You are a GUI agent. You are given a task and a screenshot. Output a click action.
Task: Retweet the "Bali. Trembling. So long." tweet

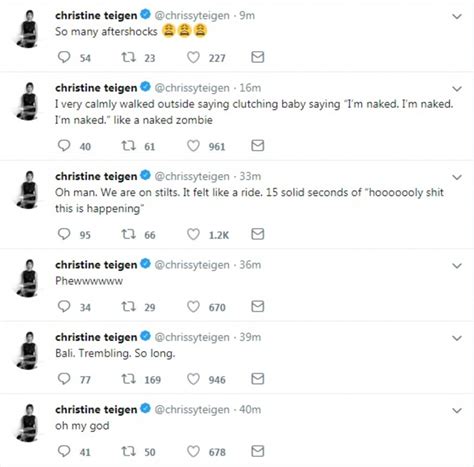coord(128,379)
